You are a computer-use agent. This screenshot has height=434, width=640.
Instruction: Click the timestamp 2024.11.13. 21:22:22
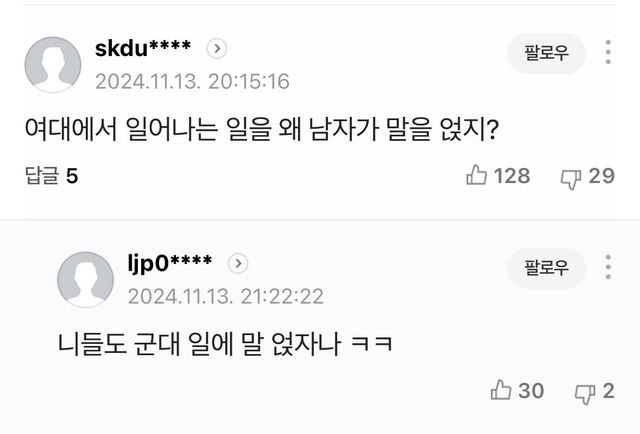[226, 296]
